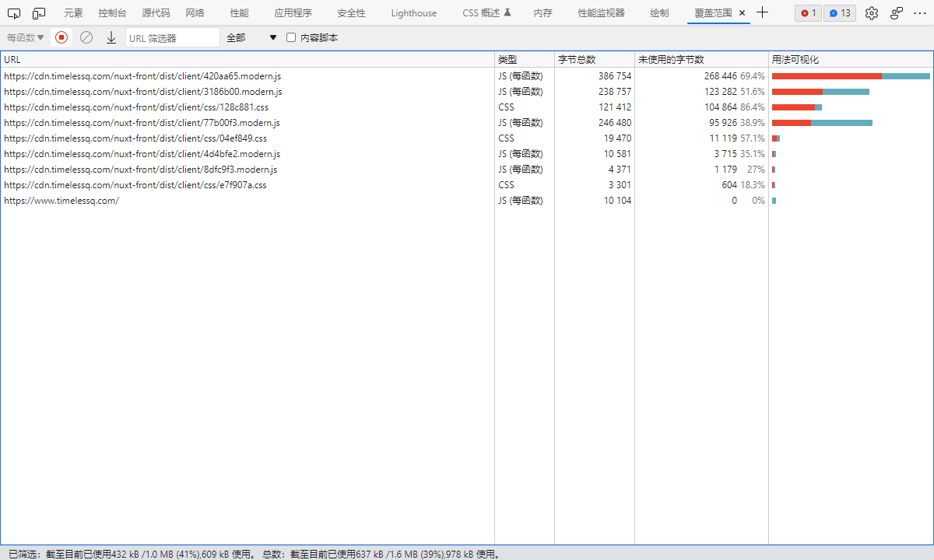Show the 13 issues badge
Image resolution: width=934 pixels, height=560 pixels.
coord(840,13)
